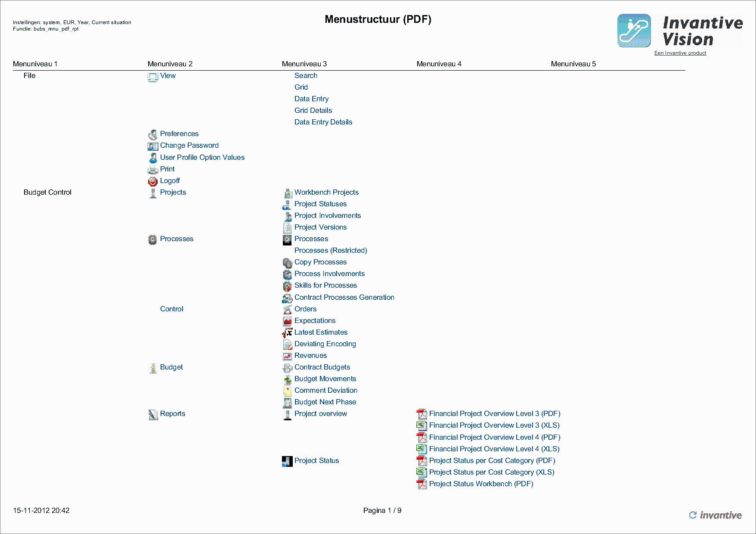Select the Budget menu item
This screenshot has height=534, width=756.
pos(171,367)
